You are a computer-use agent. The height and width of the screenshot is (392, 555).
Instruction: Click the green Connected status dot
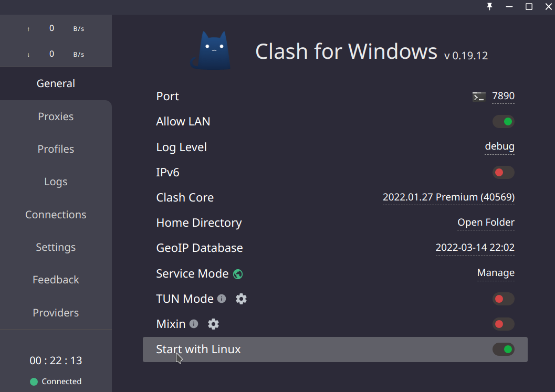(x=34, y=382)
